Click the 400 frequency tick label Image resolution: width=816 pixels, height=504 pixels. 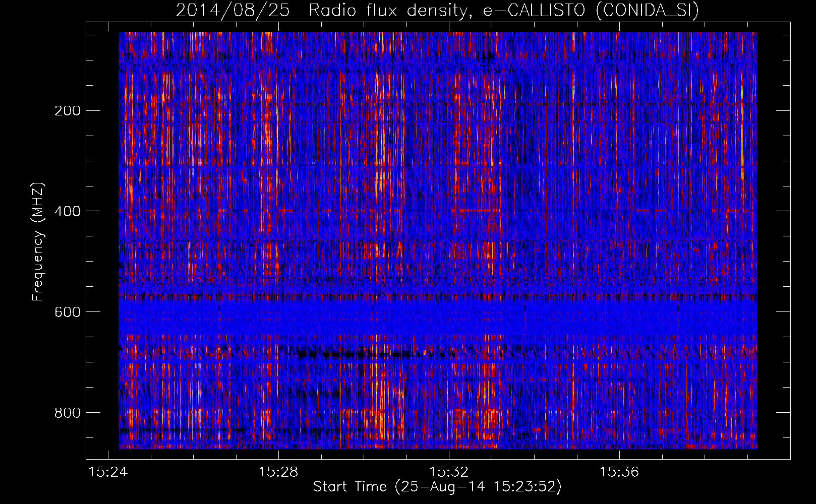(68, 211)
